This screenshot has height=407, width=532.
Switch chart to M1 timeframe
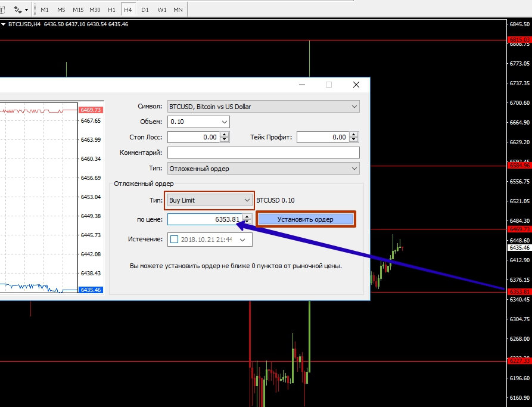point(45,10)
